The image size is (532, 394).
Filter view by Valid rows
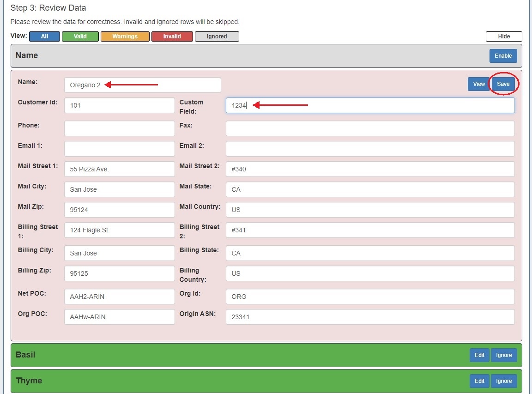pos(80,36)
